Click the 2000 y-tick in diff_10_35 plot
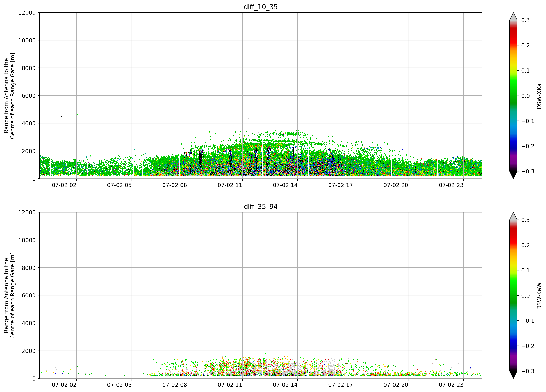The height and width of the screenshot is (392, 546). (29, 151)
